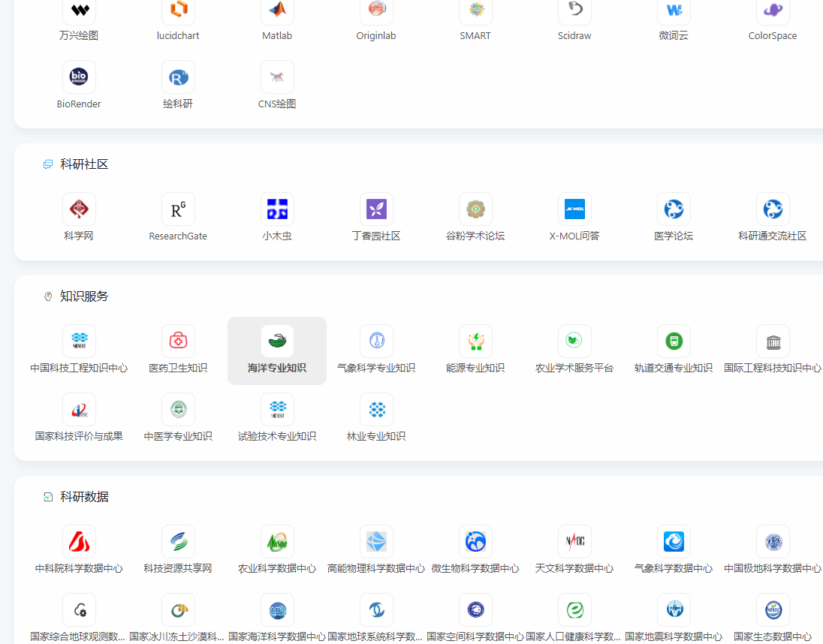Open ResearchGate site icon
Screen dimensions: 823x644
[178, 209]
